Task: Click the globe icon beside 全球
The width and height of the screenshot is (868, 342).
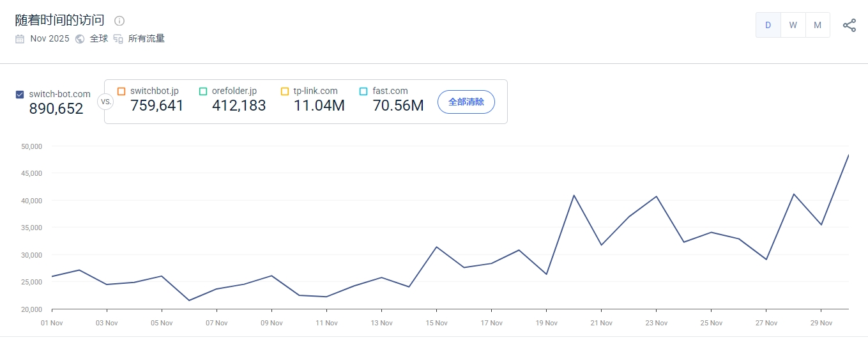Action: [80, 38]
